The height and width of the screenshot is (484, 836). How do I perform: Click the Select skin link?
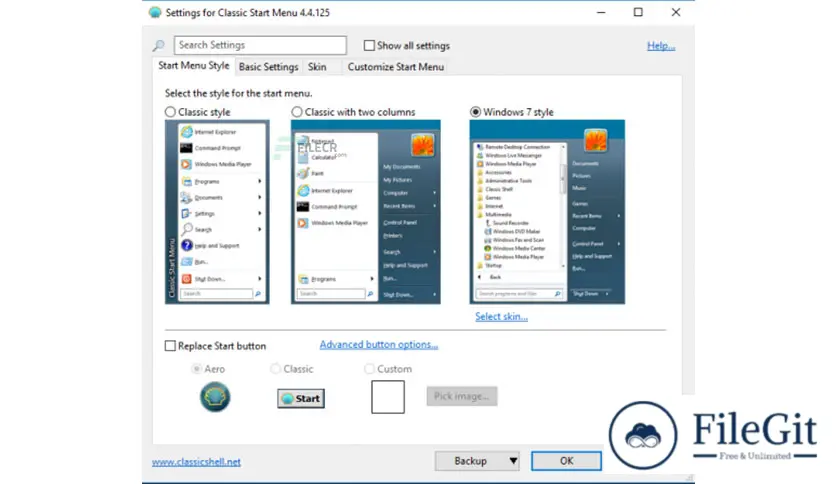[x=501, y=317]
